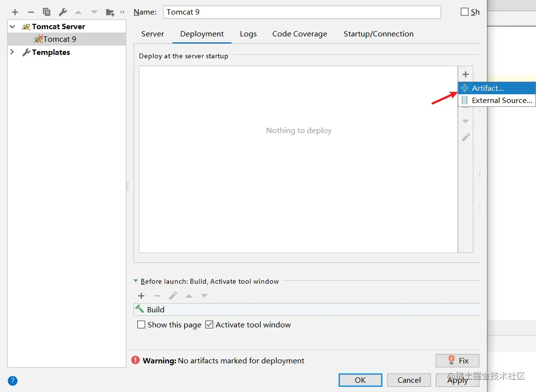Screen dimensions: 536x392
Task: Select the Build task row
Action: (x=307, y=309)
